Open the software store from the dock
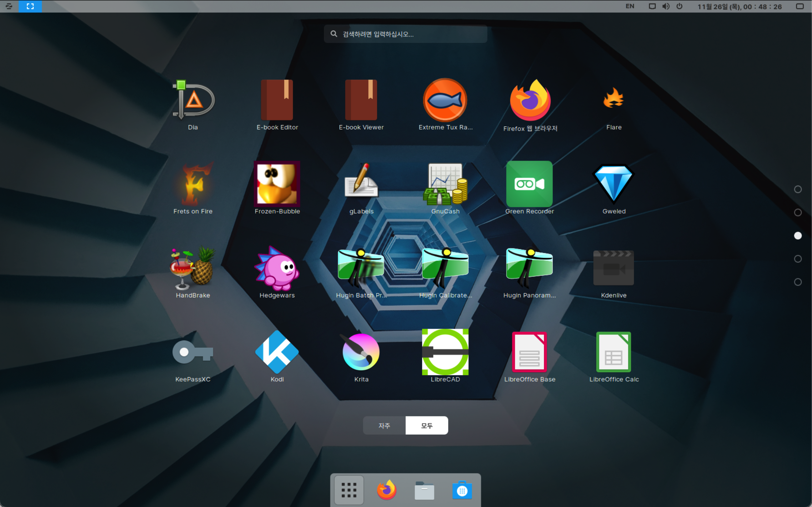This screenshot has height=507, width=812. pyautogui.click(x=462, y=490)
